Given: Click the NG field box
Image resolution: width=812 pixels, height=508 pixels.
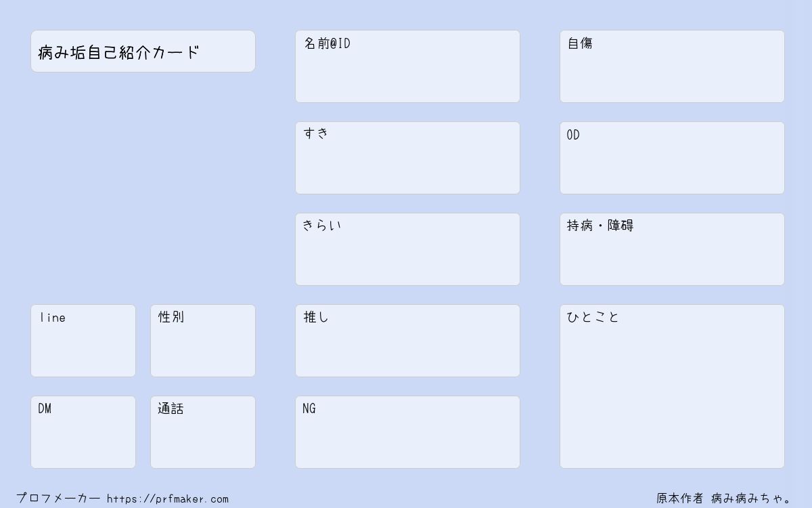Looking at the screenshot, I should [407, 432].
